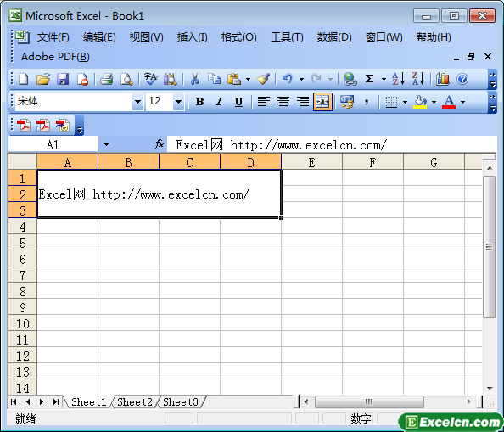Open Excel Help question mark

click(462, 79)
